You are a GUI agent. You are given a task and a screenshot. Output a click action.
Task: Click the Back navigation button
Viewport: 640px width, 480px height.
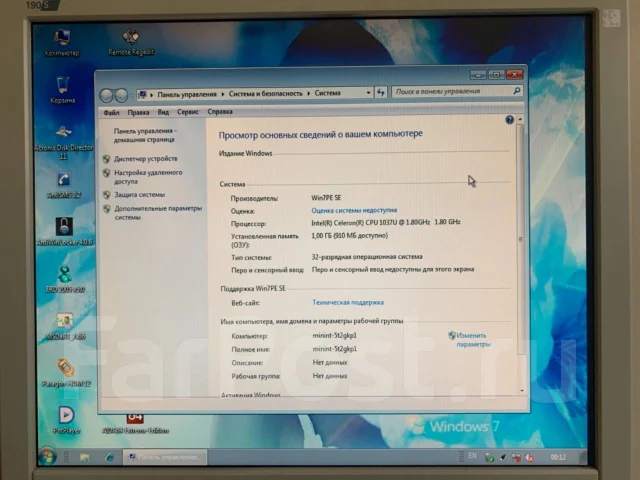tap(107, 95)
